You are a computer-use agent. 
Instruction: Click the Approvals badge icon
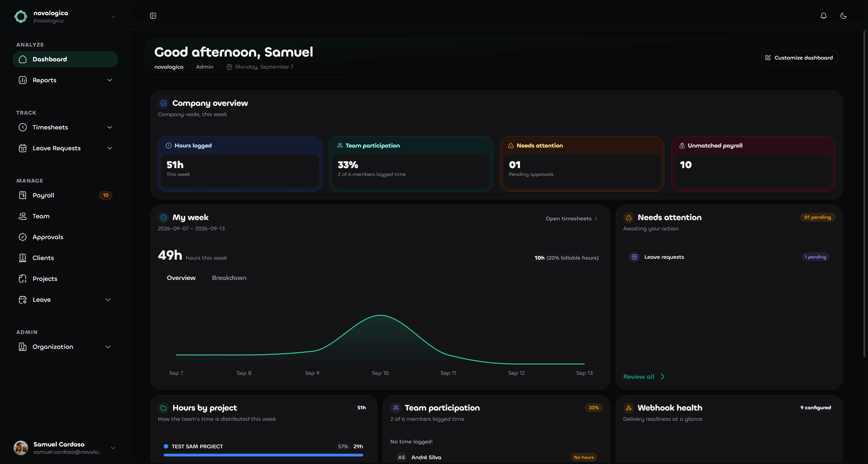23,237
